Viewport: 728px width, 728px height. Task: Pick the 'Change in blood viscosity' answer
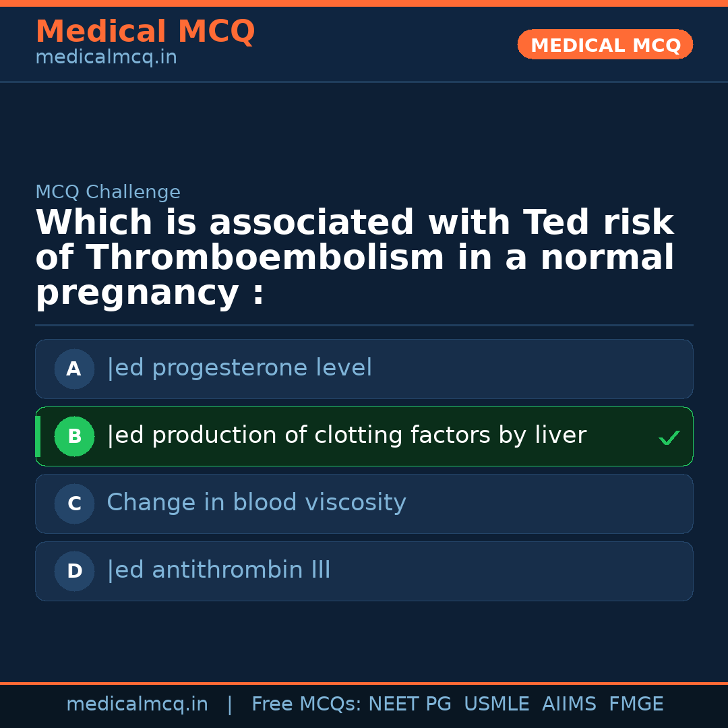[256, 503]
